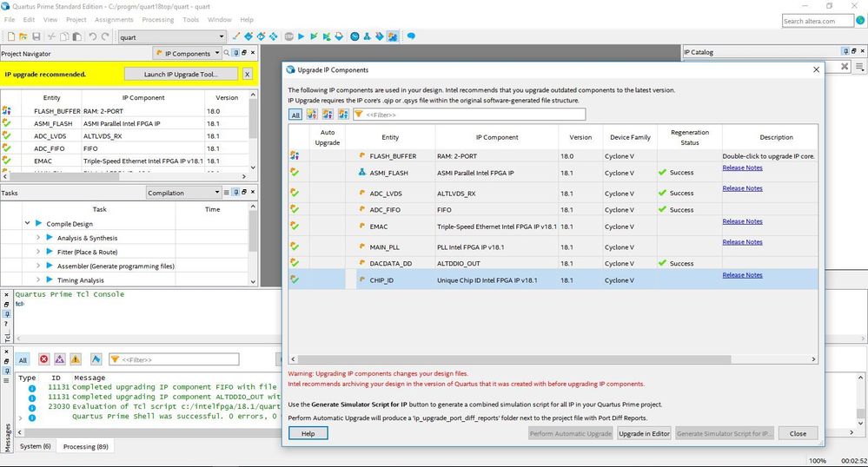
Task: Open the File menu
Action: 10,19
